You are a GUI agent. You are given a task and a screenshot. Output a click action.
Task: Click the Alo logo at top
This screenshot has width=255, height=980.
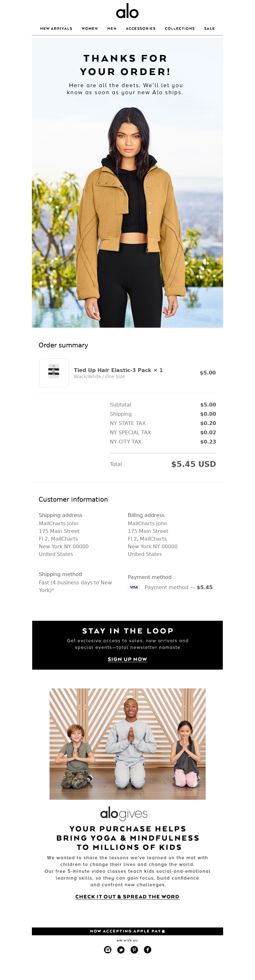(127, 11)
